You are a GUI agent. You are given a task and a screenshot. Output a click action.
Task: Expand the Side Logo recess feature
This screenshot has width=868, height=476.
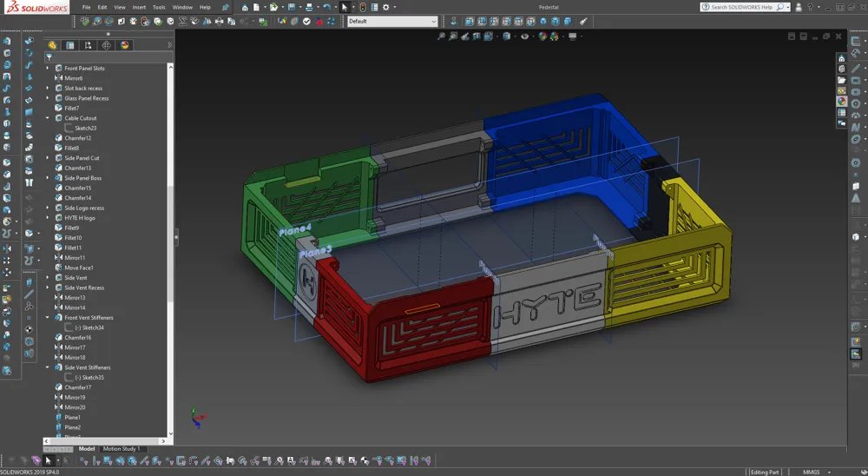coord(47,208)
